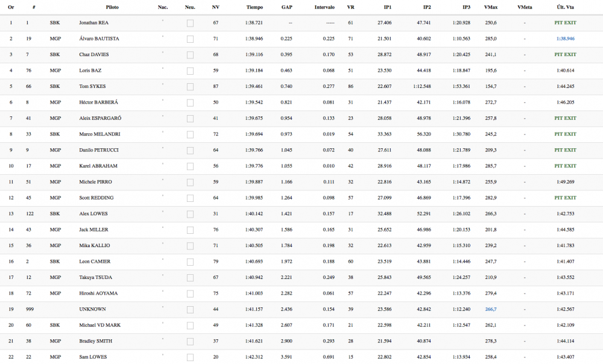Enable the Neu. checkbox for Marco MELANDRI

(x=190, y=134)
